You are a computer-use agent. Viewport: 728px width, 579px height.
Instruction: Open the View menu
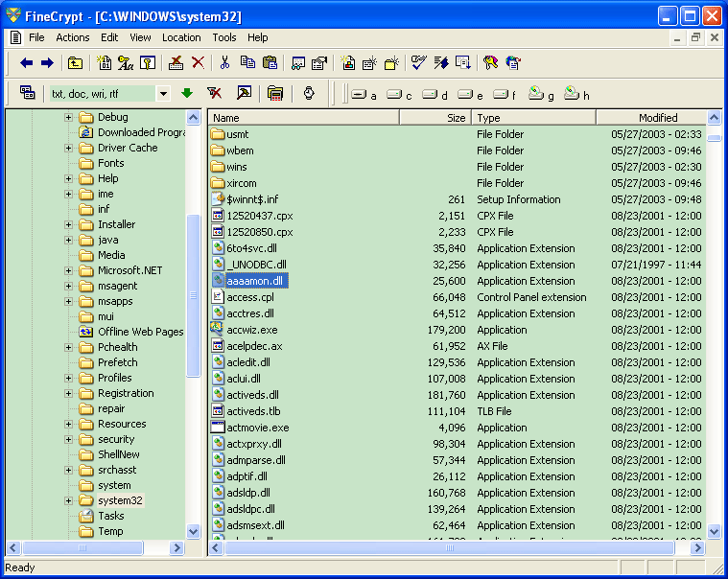140,37
